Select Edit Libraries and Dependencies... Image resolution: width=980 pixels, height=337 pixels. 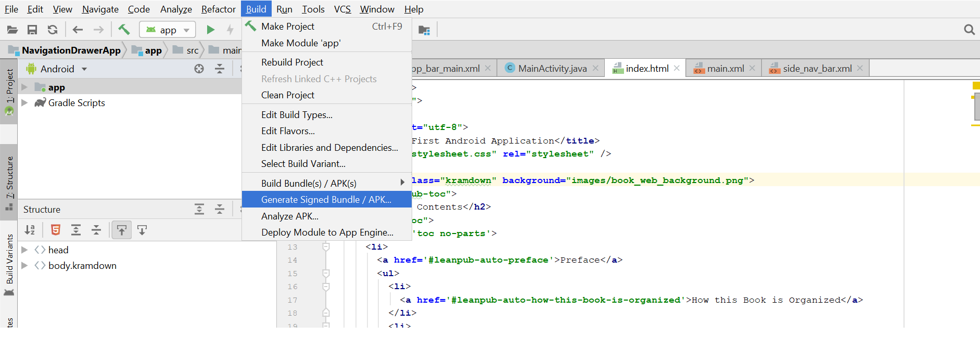(327, 148)
